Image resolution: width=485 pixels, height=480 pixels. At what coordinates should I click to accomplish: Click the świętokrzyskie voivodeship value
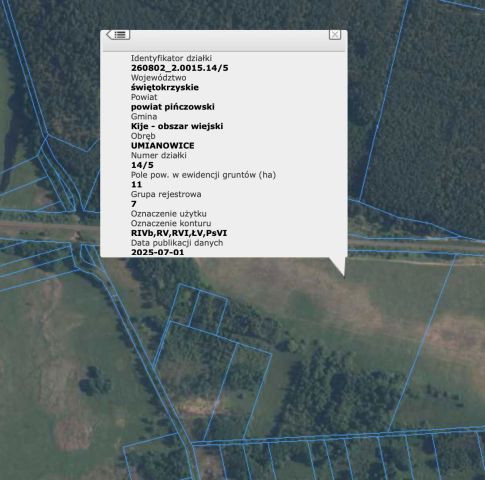tap(165, 87)
